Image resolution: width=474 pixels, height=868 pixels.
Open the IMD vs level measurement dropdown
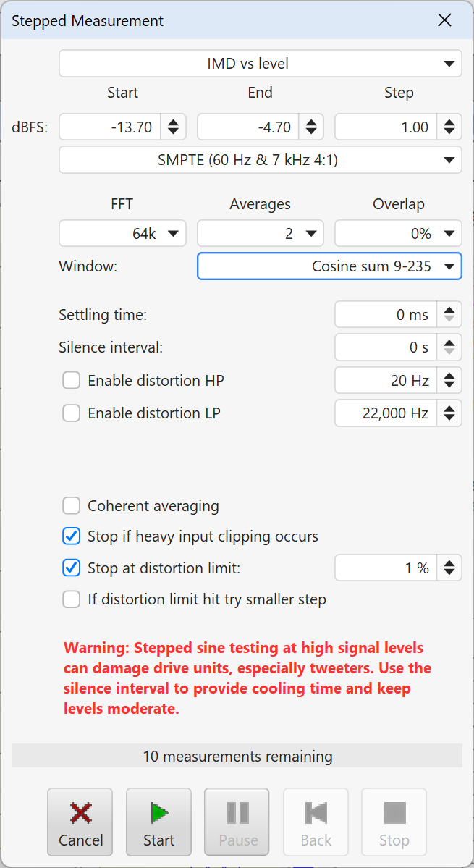260,64
